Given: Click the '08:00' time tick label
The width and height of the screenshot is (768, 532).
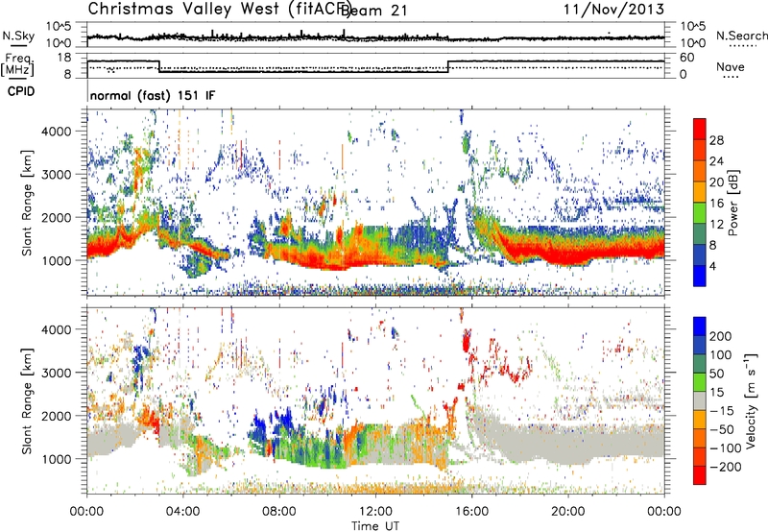Looking at the screenshot, I should pos(279,512).
